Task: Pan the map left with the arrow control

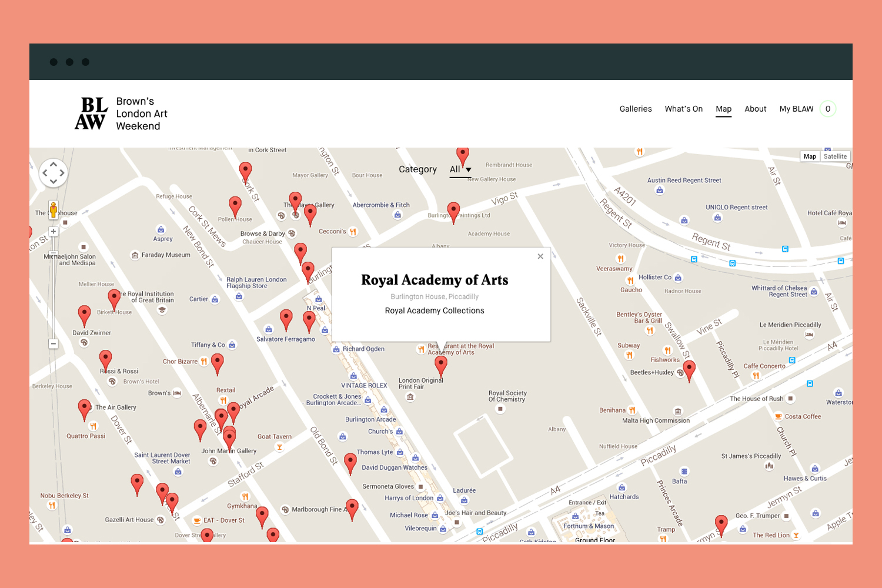Action: coord(45,173)
